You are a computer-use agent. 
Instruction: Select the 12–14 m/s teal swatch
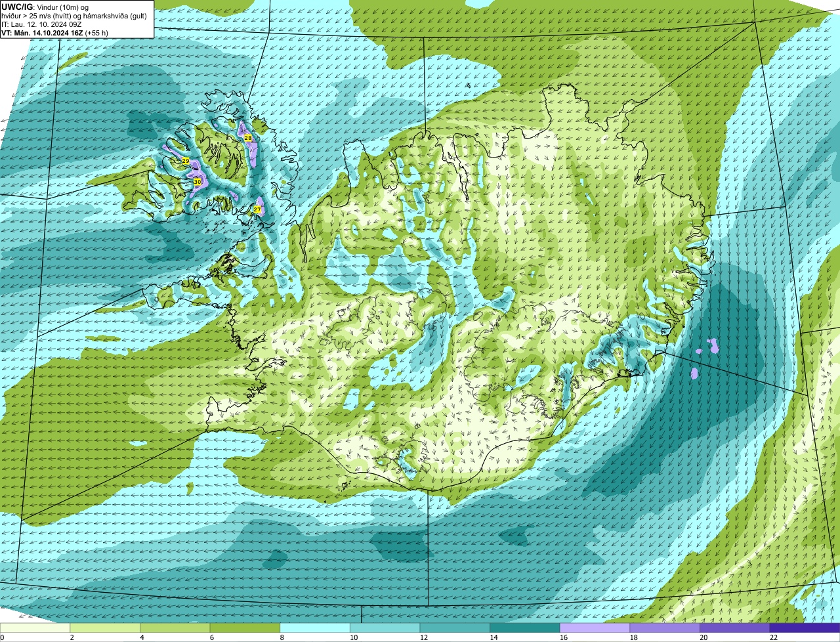pos(455,628)
